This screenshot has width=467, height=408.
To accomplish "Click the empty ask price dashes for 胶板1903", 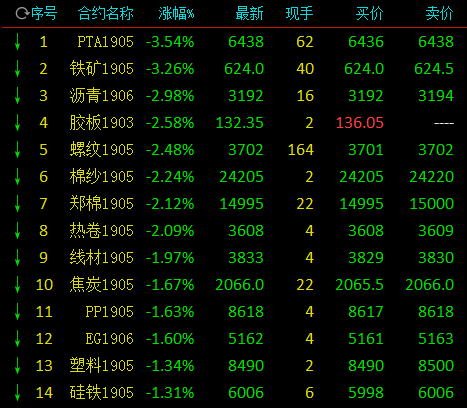I will (x=444, y=123).
